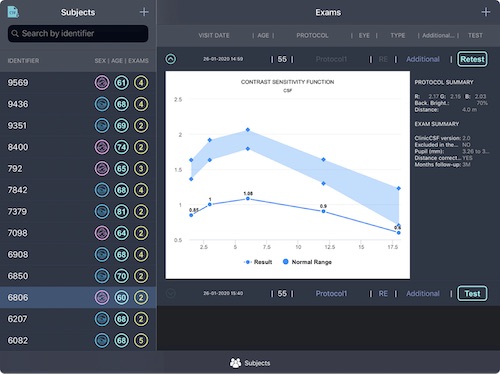Click exams count badge for subject 6908

pyautogui.click(x=141, y=254)
